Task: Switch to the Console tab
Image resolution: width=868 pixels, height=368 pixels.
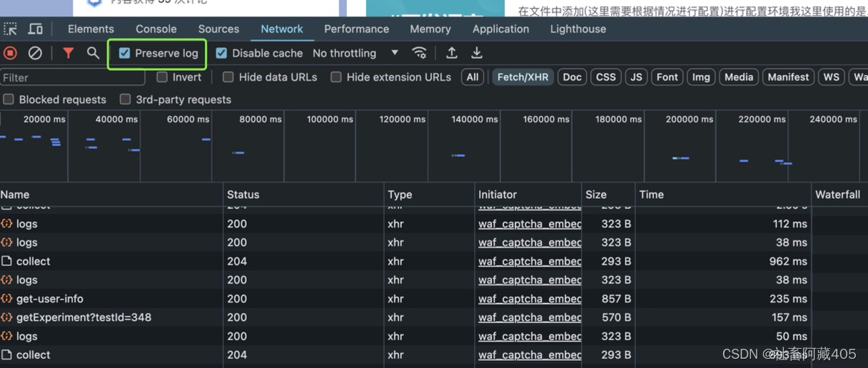Action: tap(156, 29)
